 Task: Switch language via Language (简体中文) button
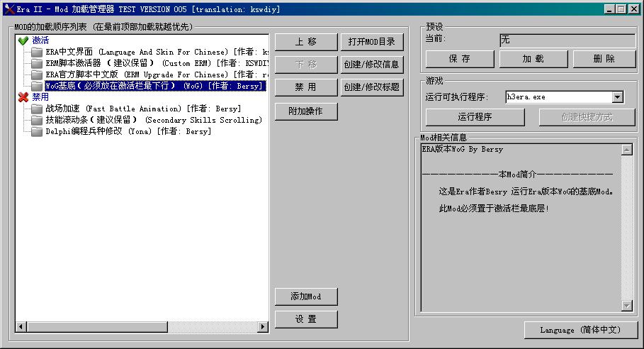[580, 330]
